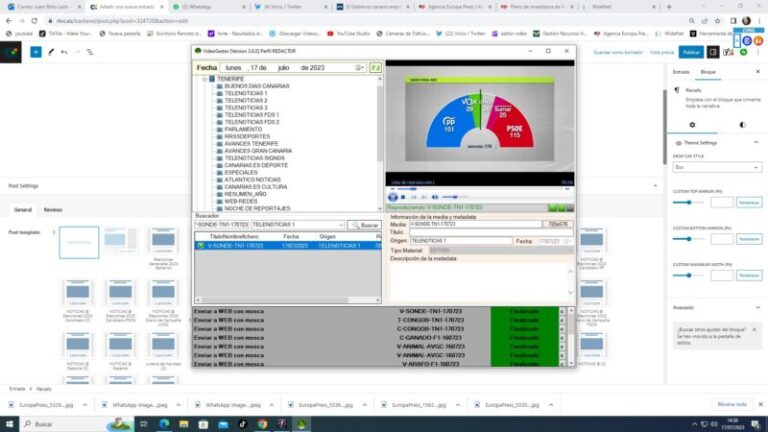Screen dimensions: 768x432
Task: Click the blue Publicar button
Action: coord(691,52)
